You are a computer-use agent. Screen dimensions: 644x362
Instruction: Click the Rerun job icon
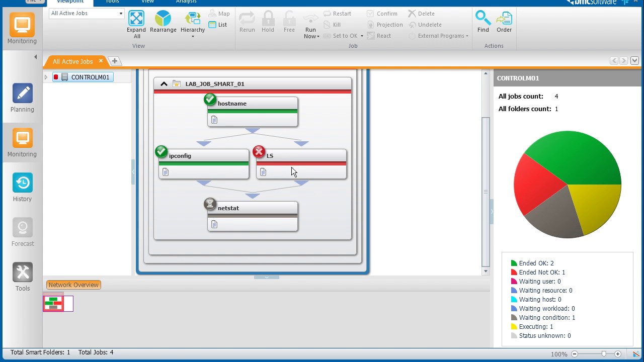[x=247, y=19]
